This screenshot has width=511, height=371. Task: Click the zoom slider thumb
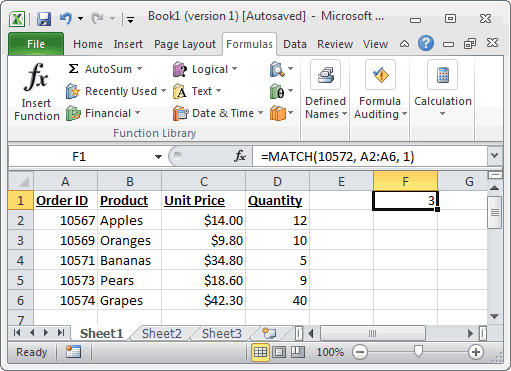(x=418, y=351)
